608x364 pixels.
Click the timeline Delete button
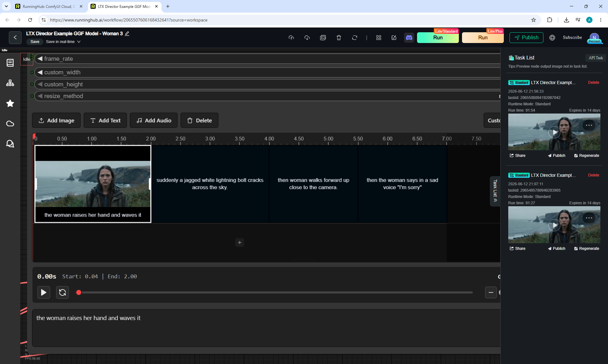199,120
